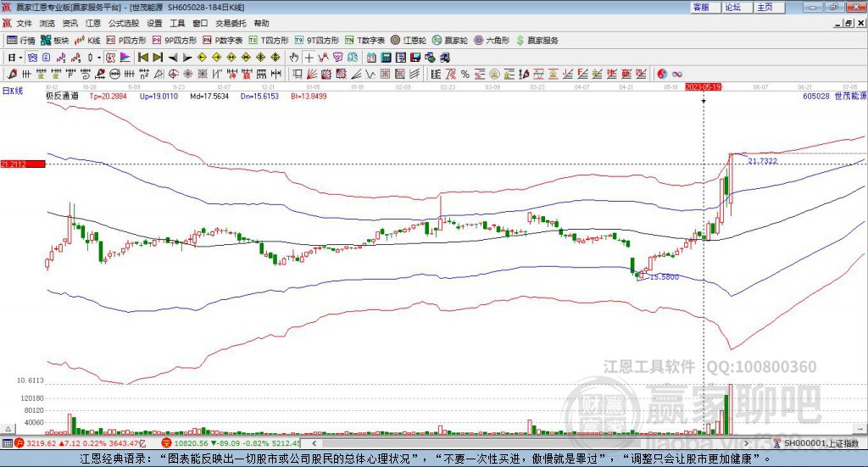Toggle the crosshair cursor tool
This screenshot has width=868, height=467.
tap(309, 58)
